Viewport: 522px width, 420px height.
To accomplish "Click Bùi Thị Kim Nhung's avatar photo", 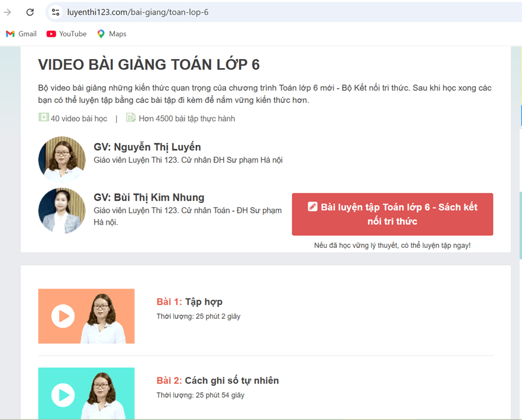I will (62, 211).
